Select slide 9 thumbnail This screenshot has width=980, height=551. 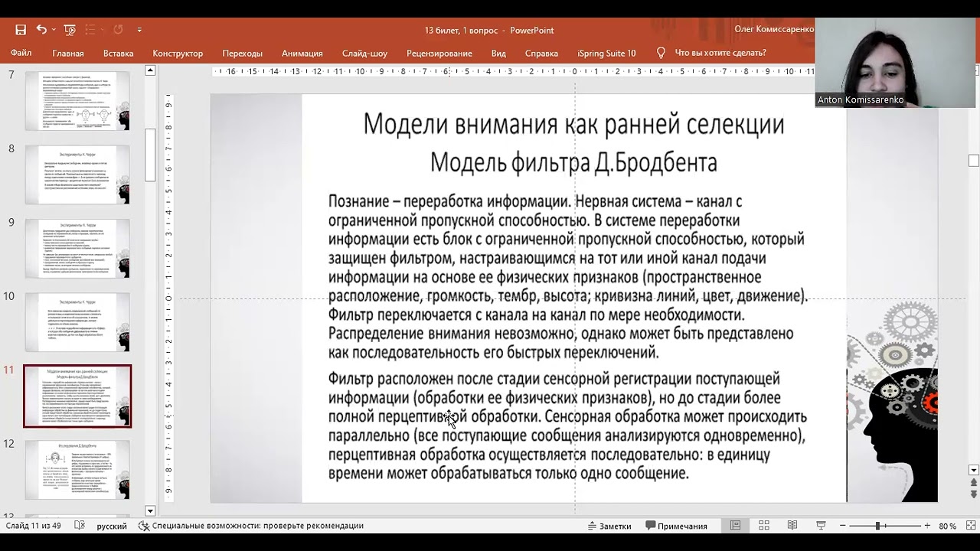77,248
